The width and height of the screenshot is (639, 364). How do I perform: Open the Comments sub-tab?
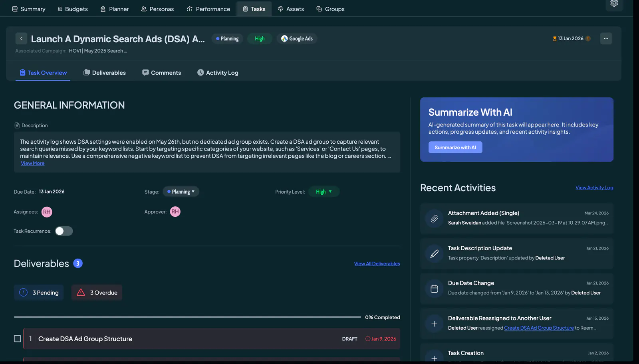(x=162, y=73)
